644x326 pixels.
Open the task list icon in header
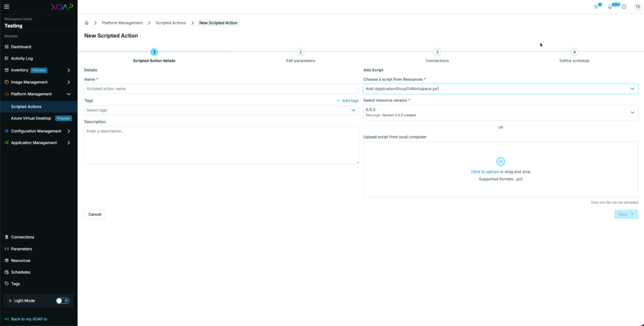point(596,7)
